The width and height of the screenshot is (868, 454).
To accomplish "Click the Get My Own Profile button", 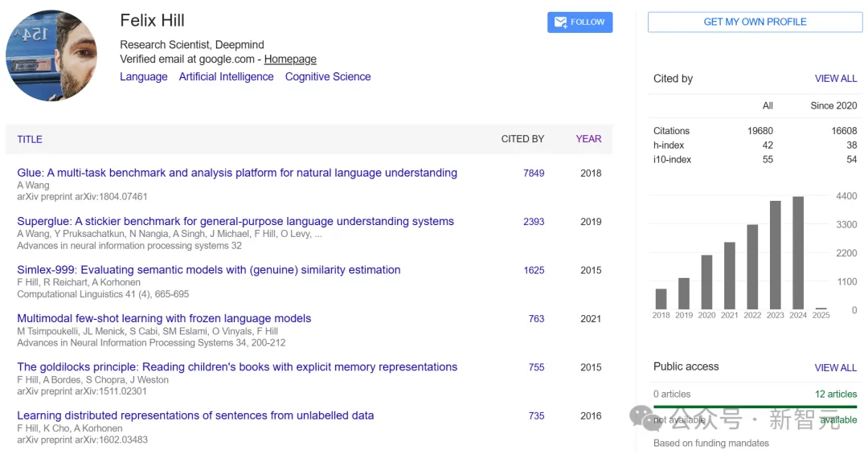I will [755, 22].
